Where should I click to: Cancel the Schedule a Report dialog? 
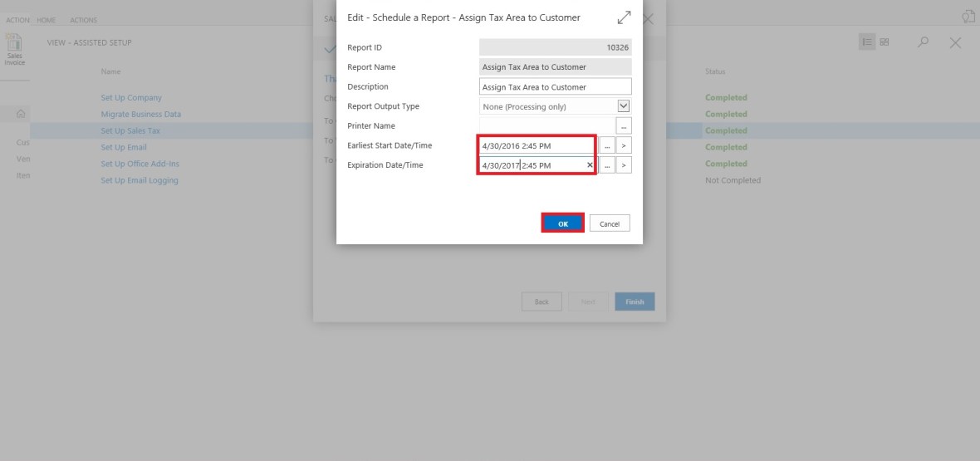tap(610, 223)
